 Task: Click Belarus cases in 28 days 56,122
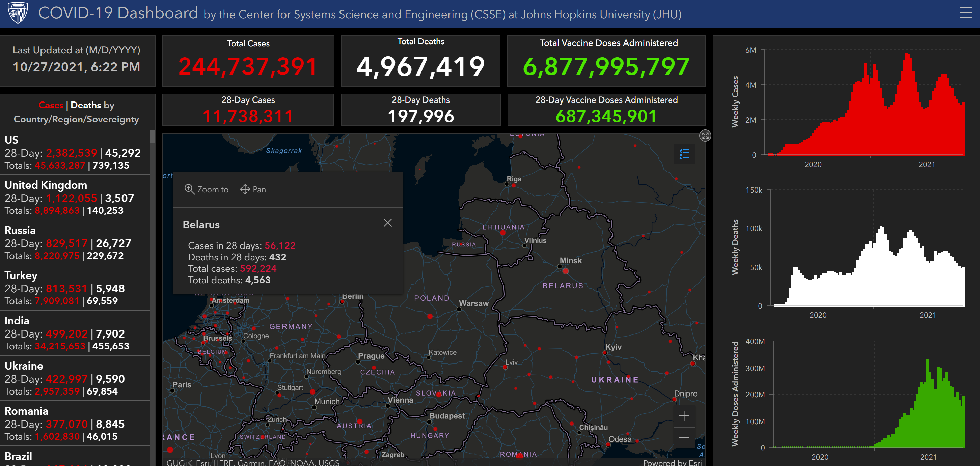tap(280, 245)
